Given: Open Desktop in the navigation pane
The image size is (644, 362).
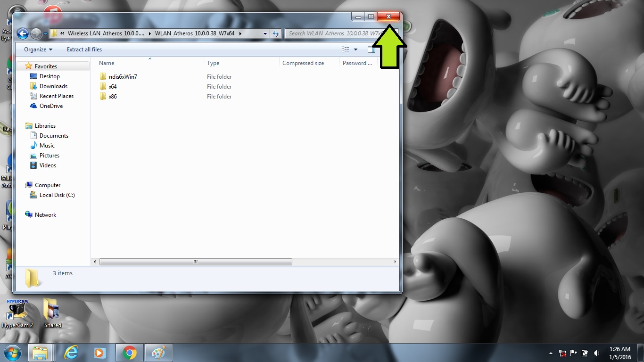Looking at the screenshot, I should (50, 76).
